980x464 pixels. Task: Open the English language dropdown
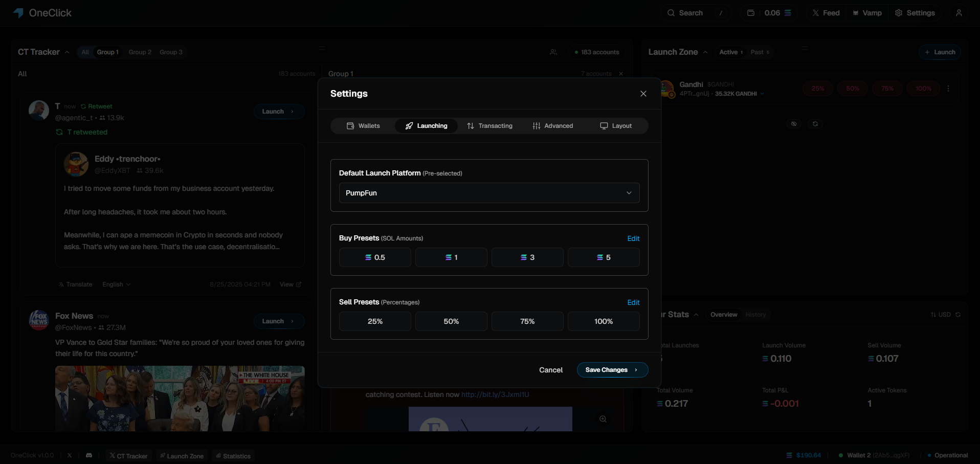pos(116,284)
